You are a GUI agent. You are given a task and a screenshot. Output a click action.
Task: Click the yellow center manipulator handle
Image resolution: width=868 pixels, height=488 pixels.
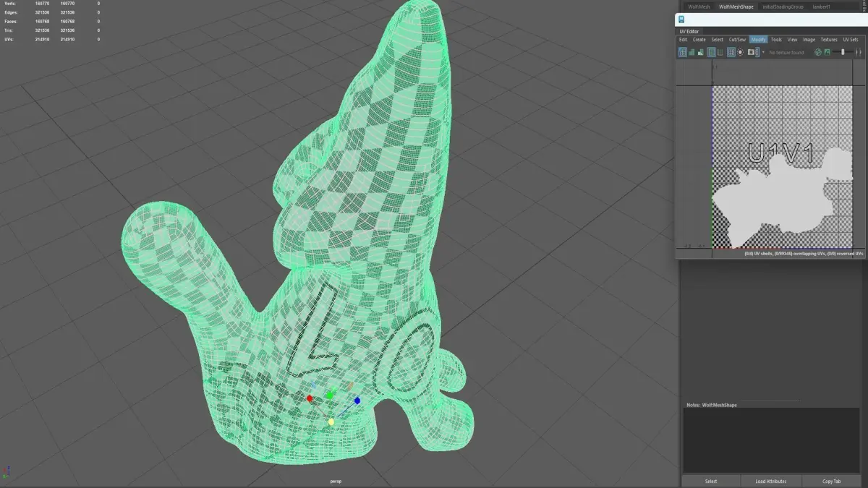tap(331, 421)
